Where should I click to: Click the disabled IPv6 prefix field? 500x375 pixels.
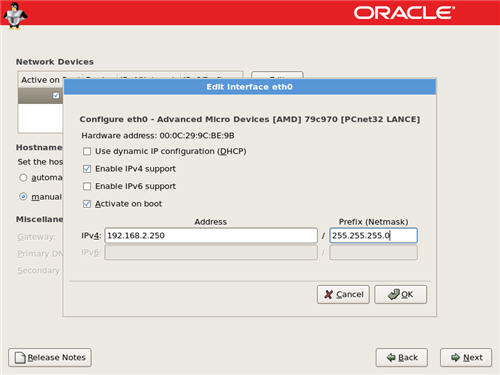point(373,253)
